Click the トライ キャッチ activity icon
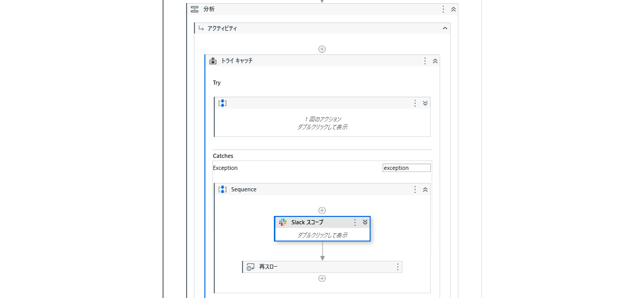The image size is (644, 298). click(x=213, y=61)
